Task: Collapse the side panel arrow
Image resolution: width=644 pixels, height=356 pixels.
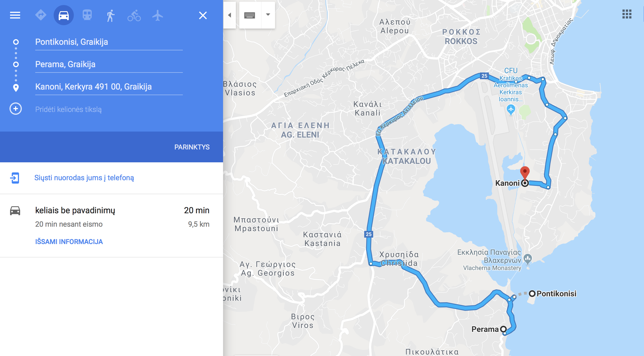Action: pyautogui.click(x=229, y=15)
